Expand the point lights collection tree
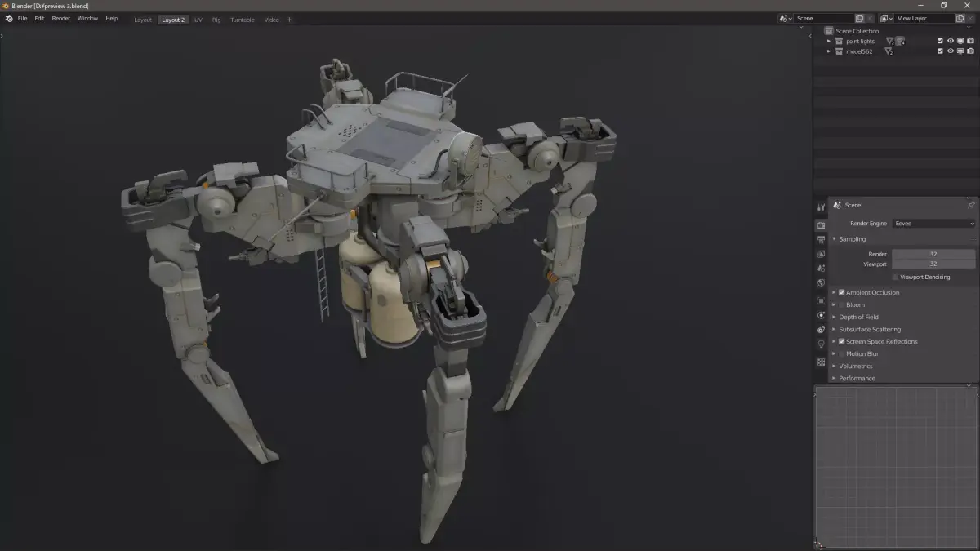The width and height of the screenshot is (980, 551). click(x=829, y=41)
